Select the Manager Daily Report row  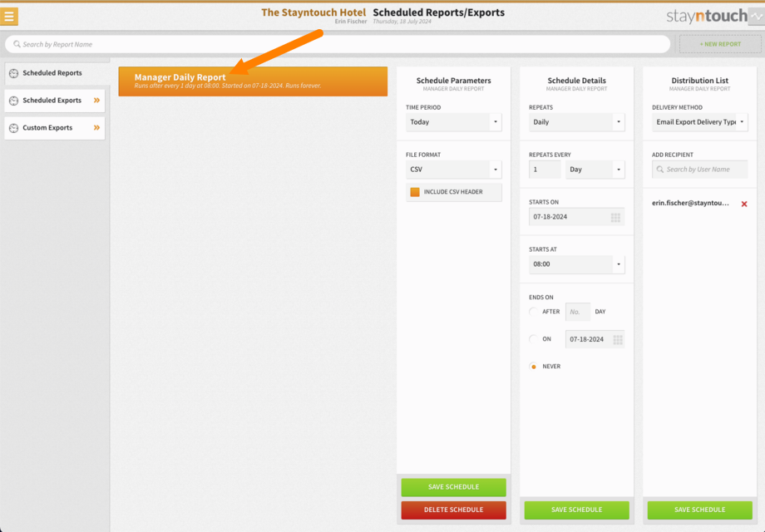click(253, 81)
